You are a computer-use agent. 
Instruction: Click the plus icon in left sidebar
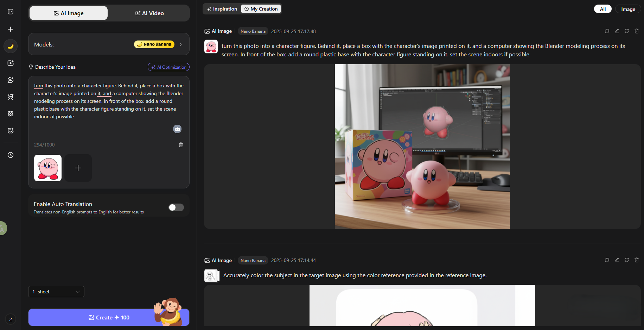click(x=11, y=29)
